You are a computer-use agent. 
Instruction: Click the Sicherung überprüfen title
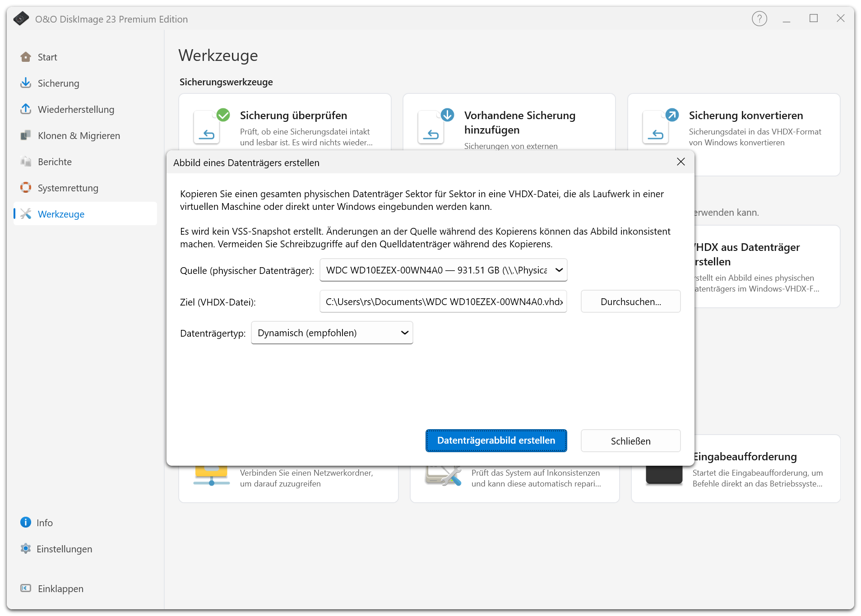293,116
